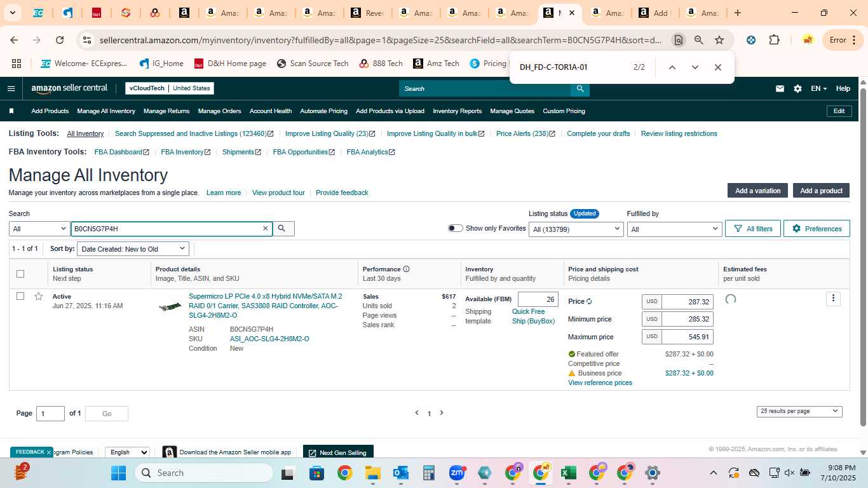This screenshot has height=488, width=868.
Task: Open Search Suppressed and Inactive Listings link
Action: click(194, 133)
